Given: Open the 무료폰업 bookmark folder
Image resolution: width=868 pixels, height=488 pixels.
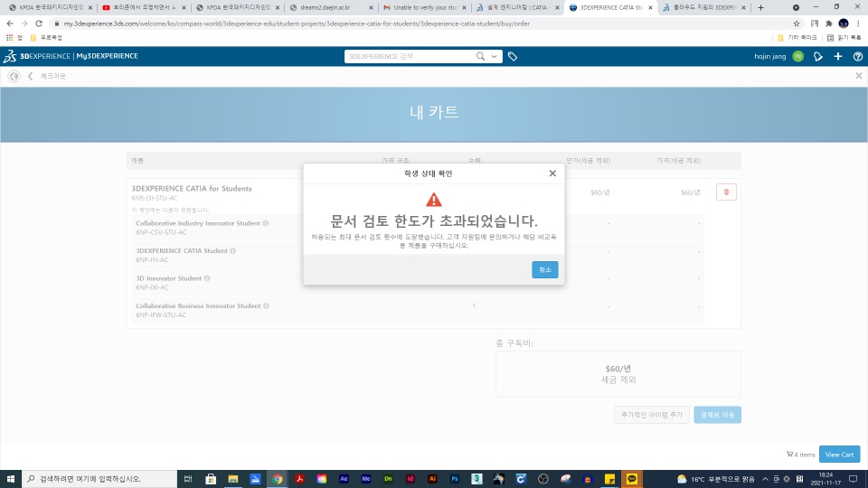Looking at the screenshot, I should 46,38.
